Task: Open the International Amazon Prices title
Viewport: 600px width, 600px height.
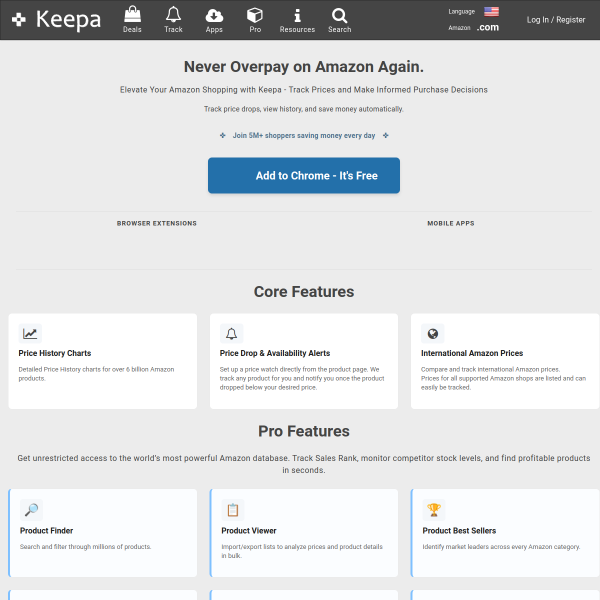Action: (472, 353)
